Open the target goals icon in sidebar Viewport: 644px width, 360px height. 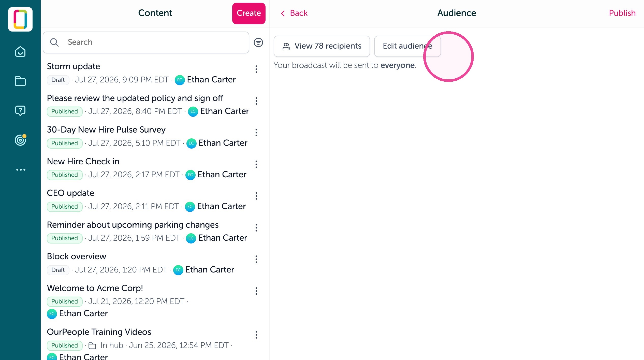[x=20, y=140]
